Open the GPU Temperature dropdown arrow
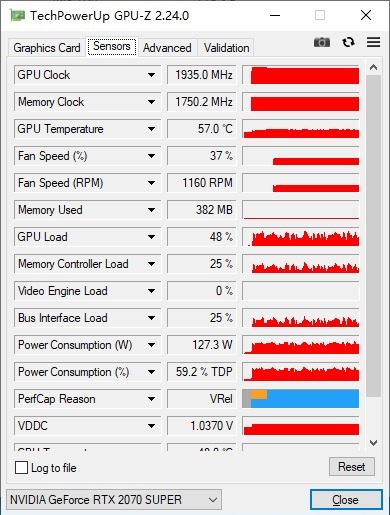This screenshot has height=515, width=390. click(151, 129)
